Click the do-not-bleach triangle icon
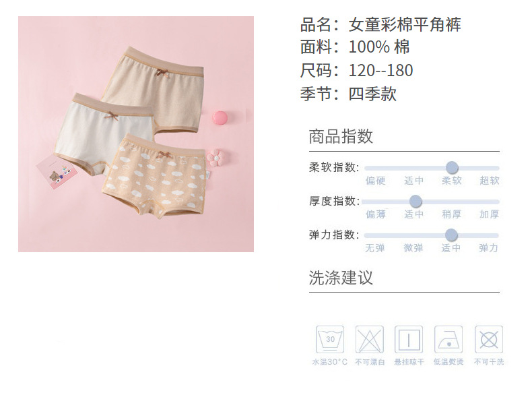 click(370, 340)
